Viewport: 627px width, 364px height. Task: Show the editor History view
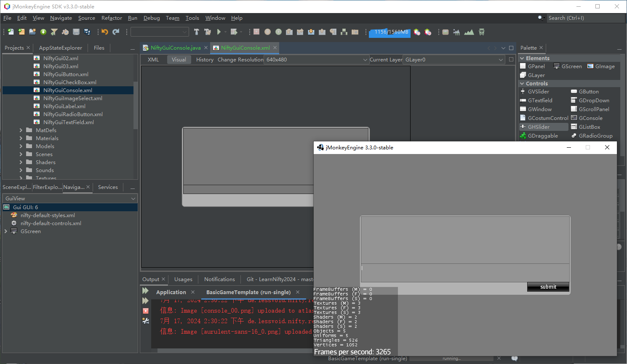205,60
